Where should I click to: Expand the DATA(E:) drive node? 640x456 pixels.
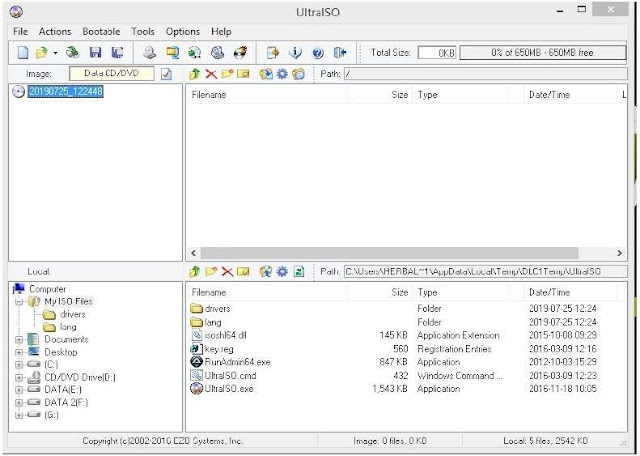(19, 390)
